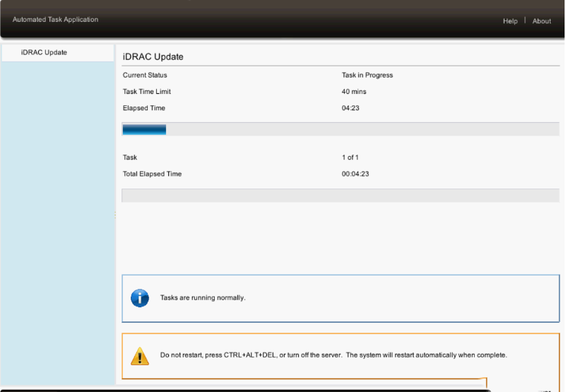Image resolution: width=566 pixels, height=392 pixels.
Task: Click the yellow warning triangle icon
Action: click(140, 356)
